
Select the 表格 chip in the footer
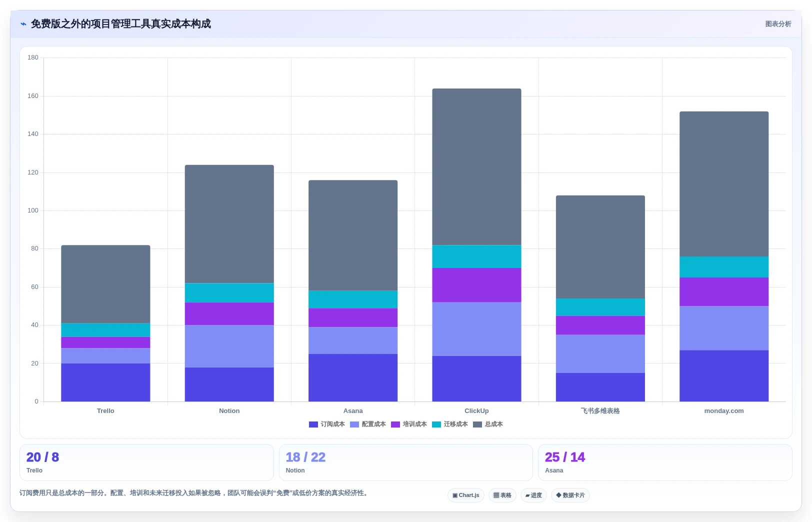[502, 495]
